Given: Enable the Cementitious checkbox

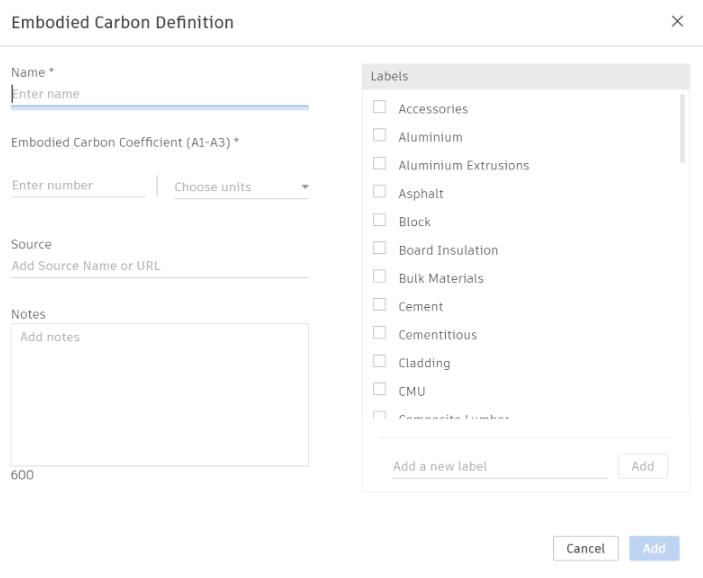Looking at the screenshot, I should (x=380, y=334).
